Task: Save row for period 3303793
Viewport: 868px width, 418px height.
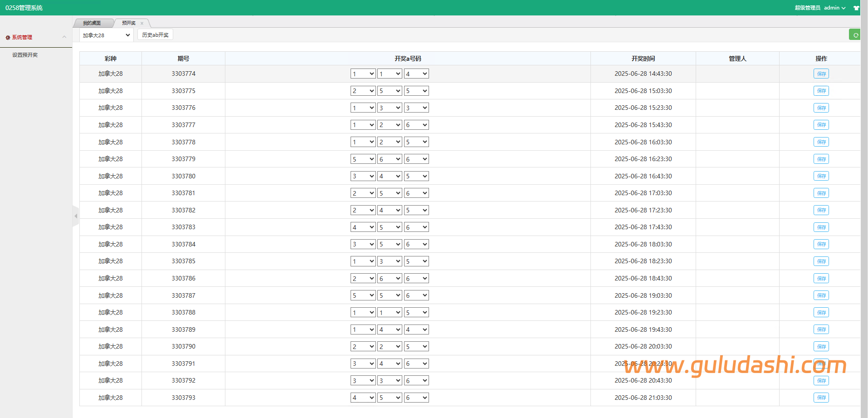Action: 821,398
